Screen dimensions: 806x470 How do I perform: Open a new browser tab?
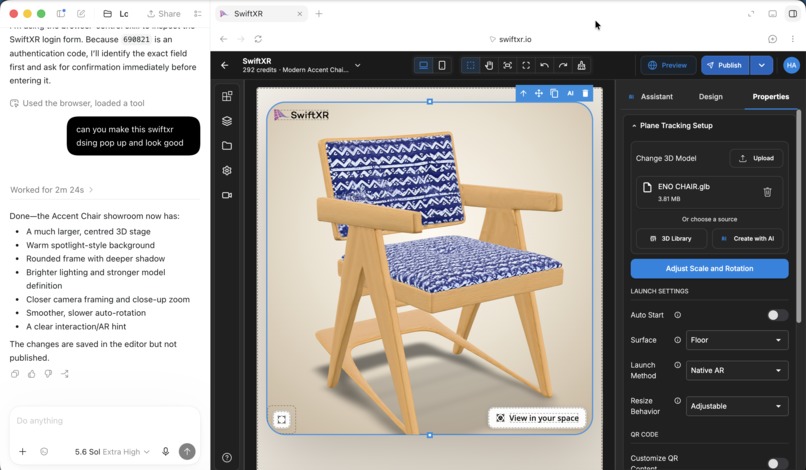(319, 14)
